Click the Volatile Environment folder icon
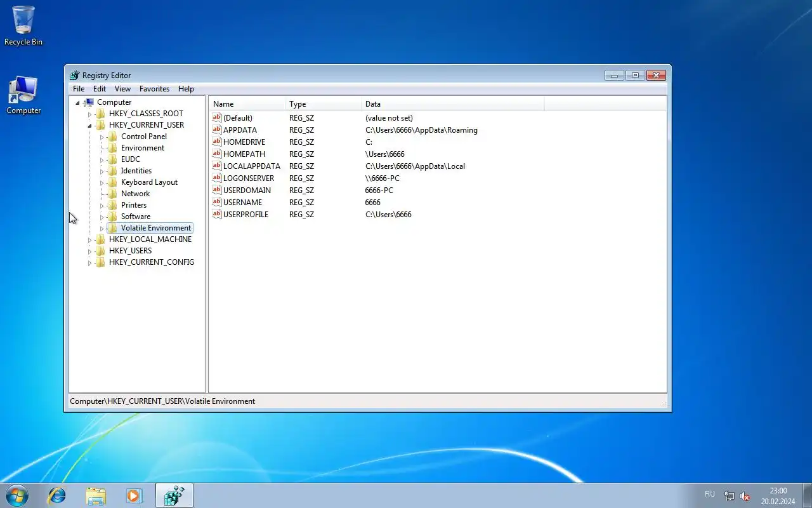The width and height of the screenshot is (812, 508). click(x=112, y=228)
